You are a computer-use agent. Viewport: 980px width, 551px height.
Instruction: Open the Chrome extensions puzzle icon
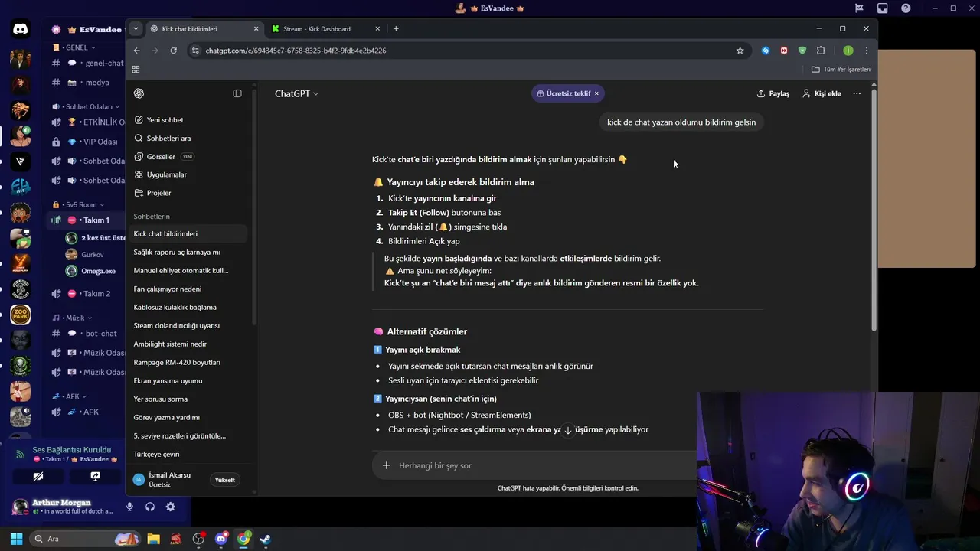[x=821, y=51]
